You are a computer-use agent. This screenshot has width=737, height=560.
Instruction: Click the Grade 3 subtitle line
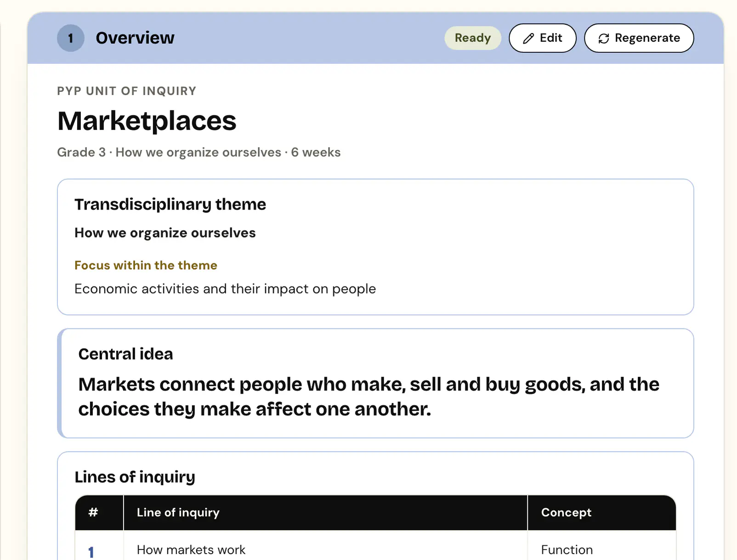[199, 152]
